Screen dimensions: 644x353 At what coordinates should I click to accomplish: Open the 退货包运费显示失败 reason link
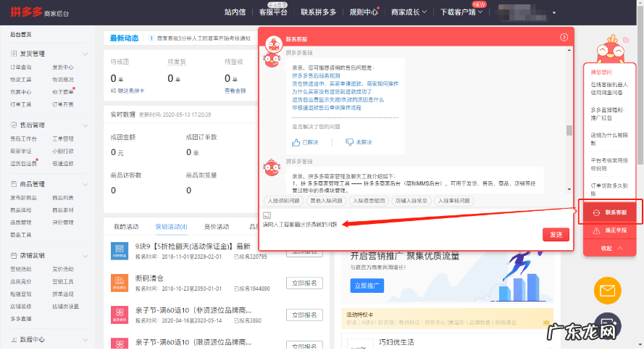(x=338, y=99)
